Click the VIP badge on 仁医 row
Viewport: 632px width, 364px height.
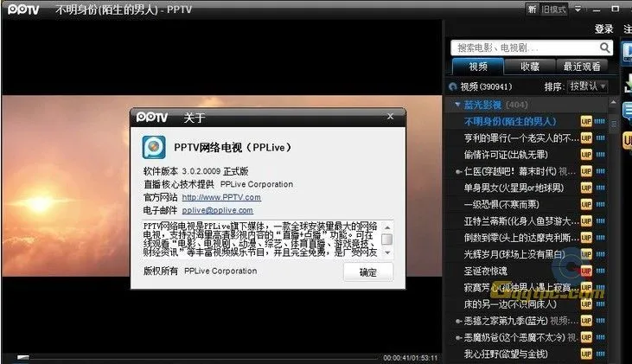[586, 171]
